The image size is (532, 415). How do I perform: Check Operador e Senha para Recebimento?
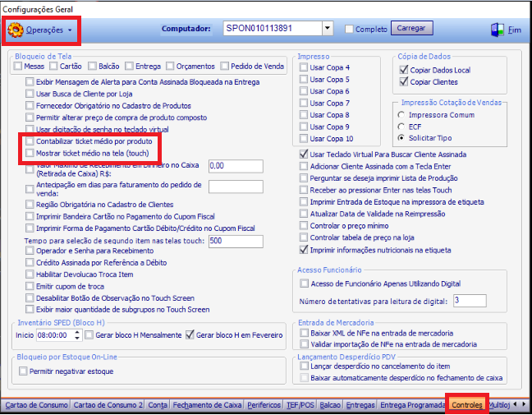click(30, 251)
